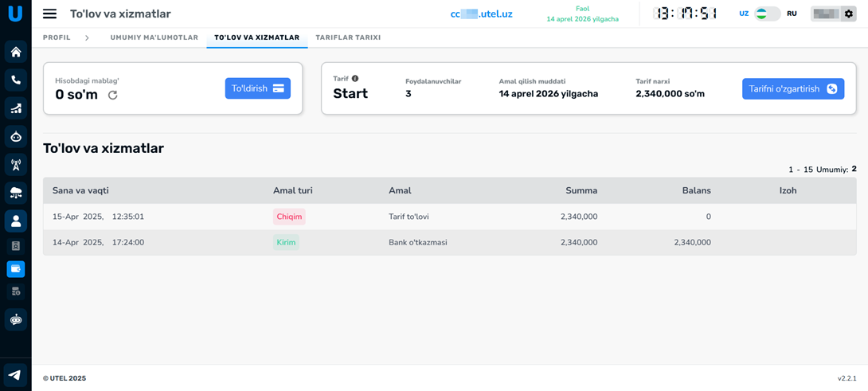
Task: Click the tariff info icon
Action: pyautogui.click(x=355, y=78)
